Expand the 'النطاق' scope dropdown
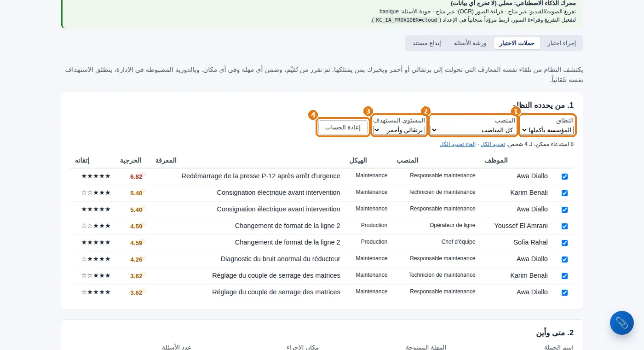The height and width of the screenshot is (350, 644). point(547,130)
